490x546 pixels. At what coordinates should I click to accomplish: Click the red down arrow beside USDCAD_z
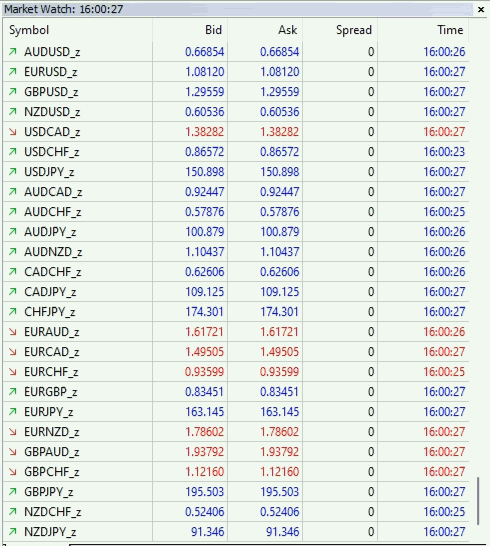(13, 132)
